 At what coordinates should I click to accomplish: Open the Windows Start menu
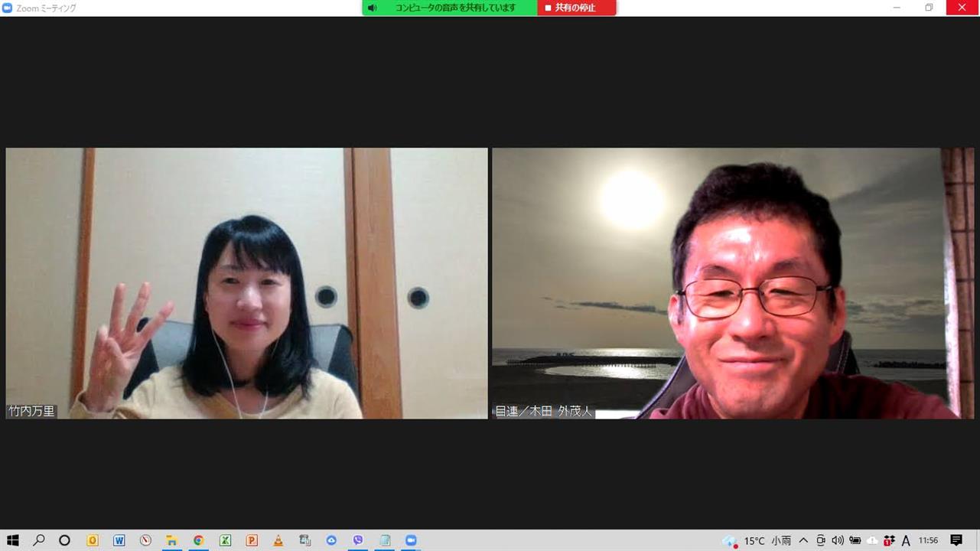13,540
